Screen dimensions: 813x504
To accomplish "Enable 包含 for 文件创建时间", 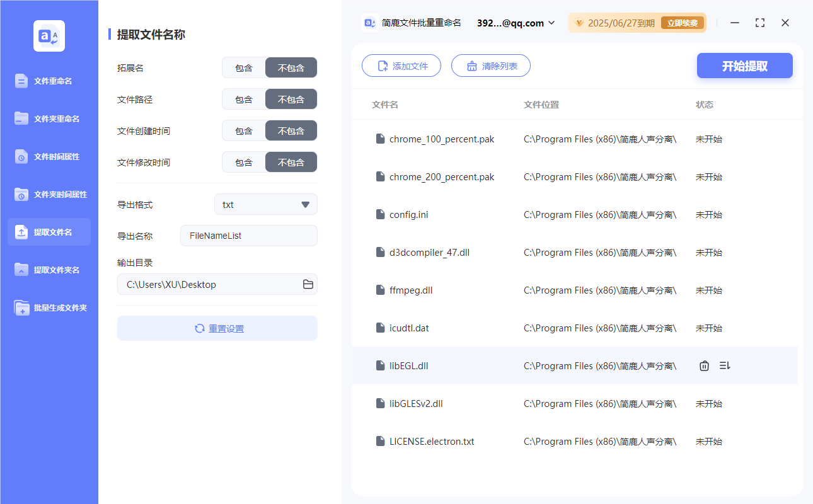I will pyautogui.click(x=243, y=130).
